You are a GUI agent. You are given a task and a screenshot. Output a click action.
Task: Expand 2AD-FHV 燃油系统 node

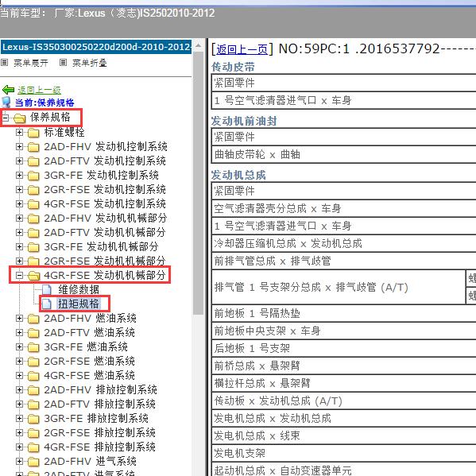tap(19, 318)
